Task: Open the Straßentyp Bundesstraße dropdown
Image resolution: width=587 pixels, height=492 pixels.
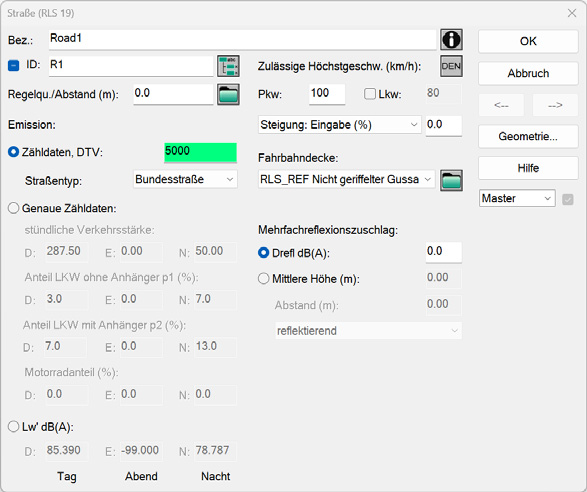Action: (x=185, y=179)
